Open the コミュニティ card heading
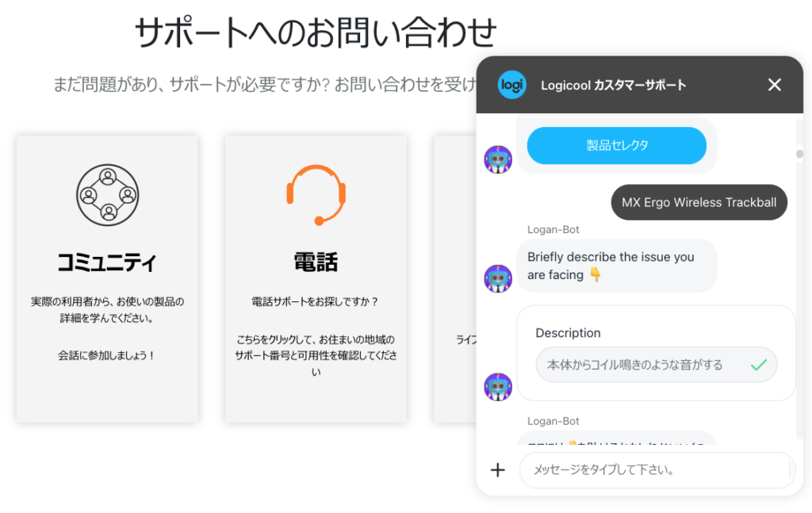812x513 pixels. pos(107,262)
